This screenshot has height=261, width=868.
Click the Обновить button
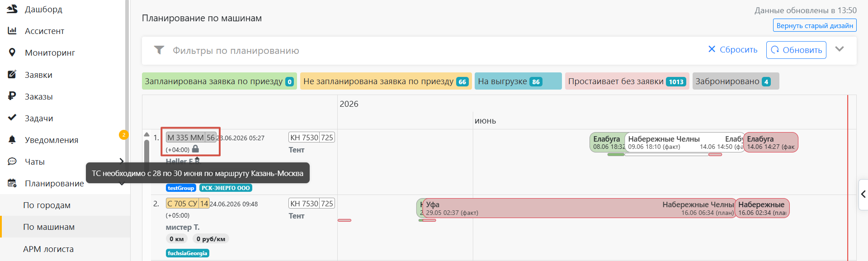(x=796, y=50)
